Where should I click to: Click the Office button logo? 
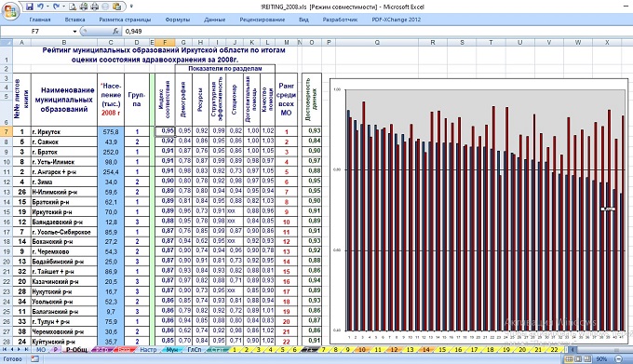tap(11, 11)
